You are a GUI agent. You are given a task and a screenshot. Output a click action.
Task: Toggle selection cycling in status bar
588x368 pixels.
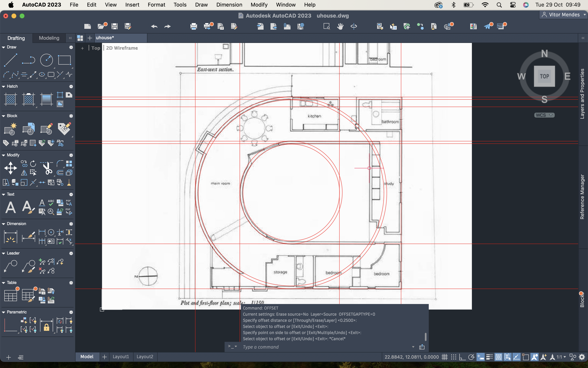[x=507, y=357]
